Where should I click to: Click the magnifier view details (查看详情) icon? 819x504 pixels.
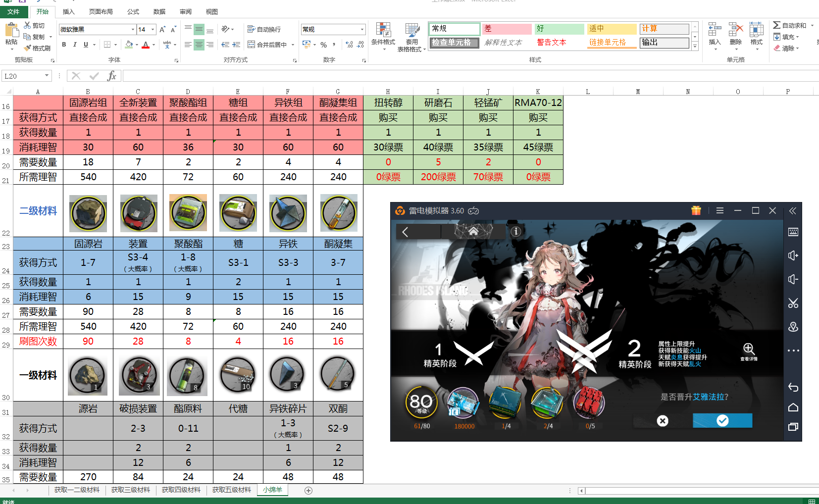click(749, 352)
